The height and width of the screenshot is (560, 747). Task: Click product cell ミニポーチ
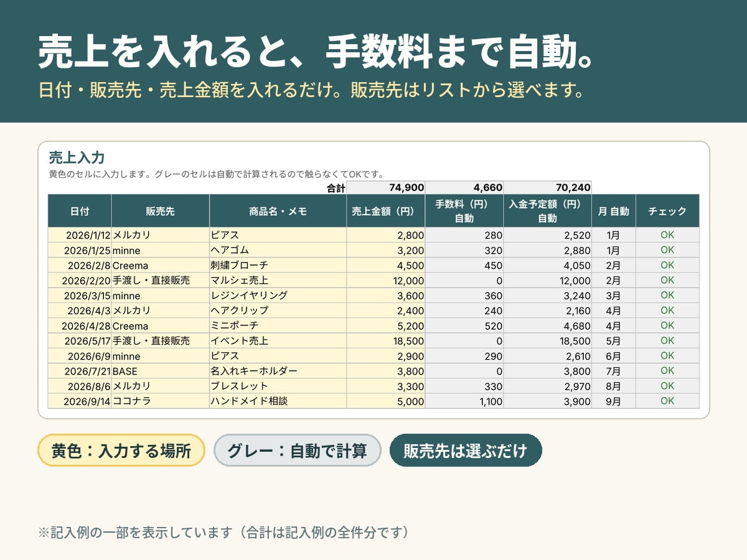click(x=278, y=325)
